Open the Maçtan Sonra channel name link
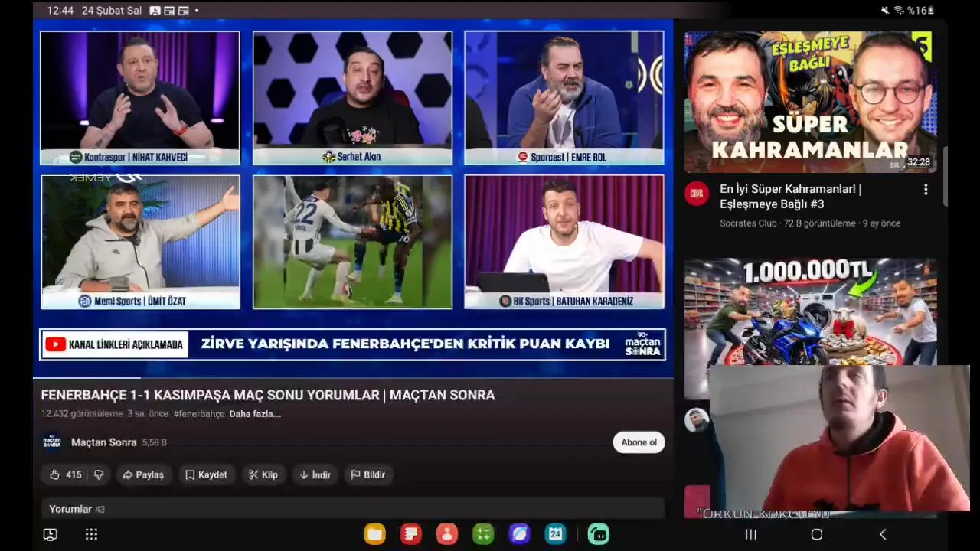Screen dimensions: 980x551 tap(103, 442)
